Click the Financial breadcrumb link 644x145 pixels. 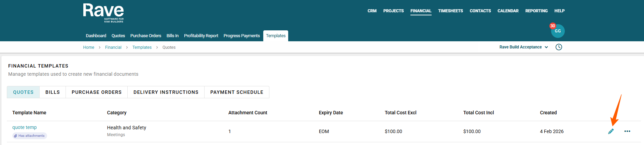[113, 47]
